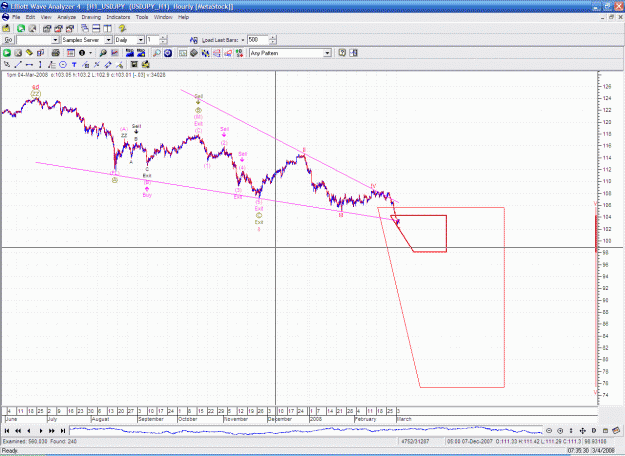Open the arrow beside the black circle icon
This screenshot has width=625, height=456.
click(90, 53)
